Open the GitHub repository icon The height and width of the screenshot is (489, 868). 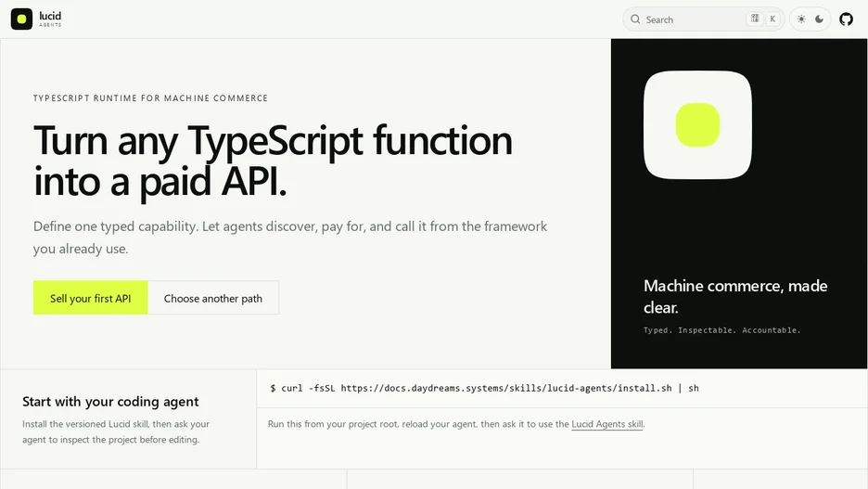point(846,19)
